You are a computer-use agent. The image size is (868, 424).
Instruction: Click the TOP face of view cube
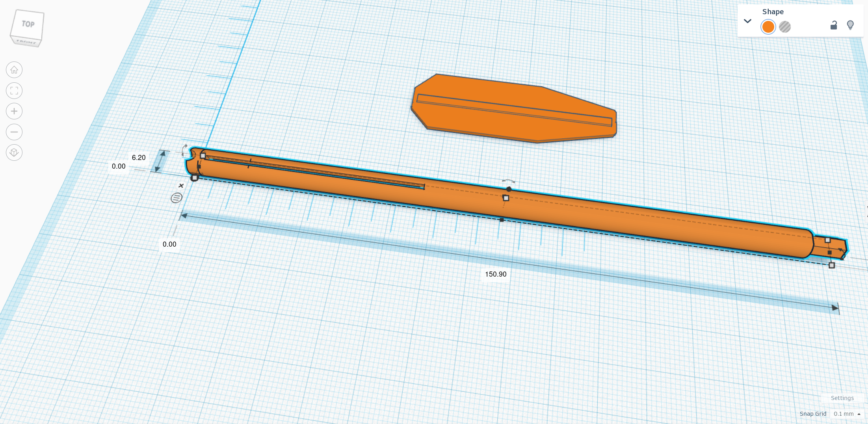click(28, 24)
